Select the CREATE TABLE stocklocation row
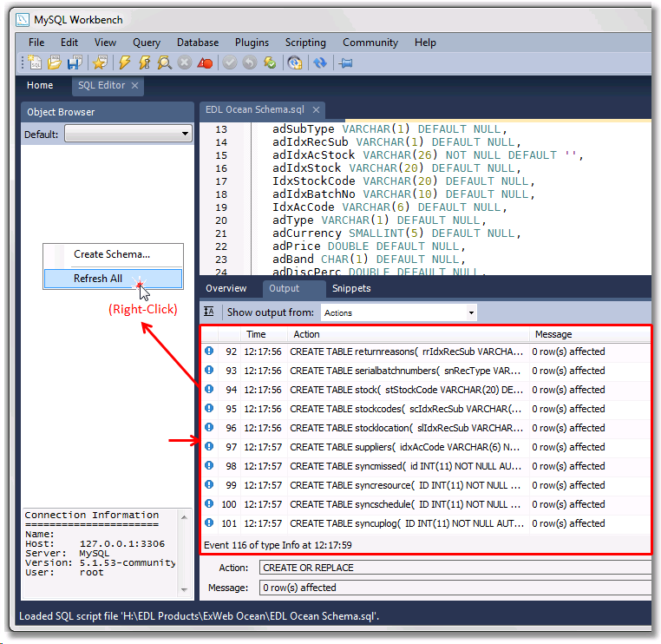Viewport: 661px width, 644px height. coord(426,428)
